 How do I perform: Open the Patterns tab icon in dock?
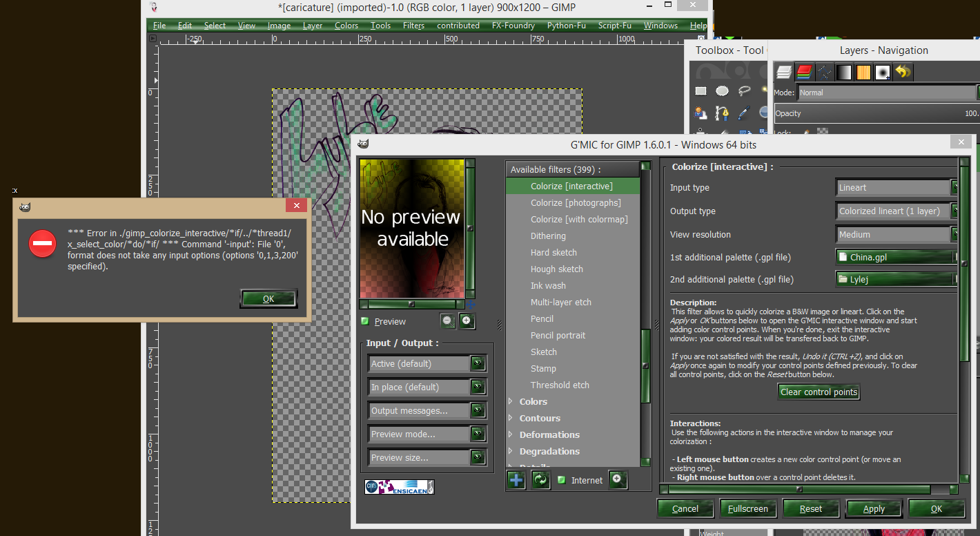pos(863,72)
